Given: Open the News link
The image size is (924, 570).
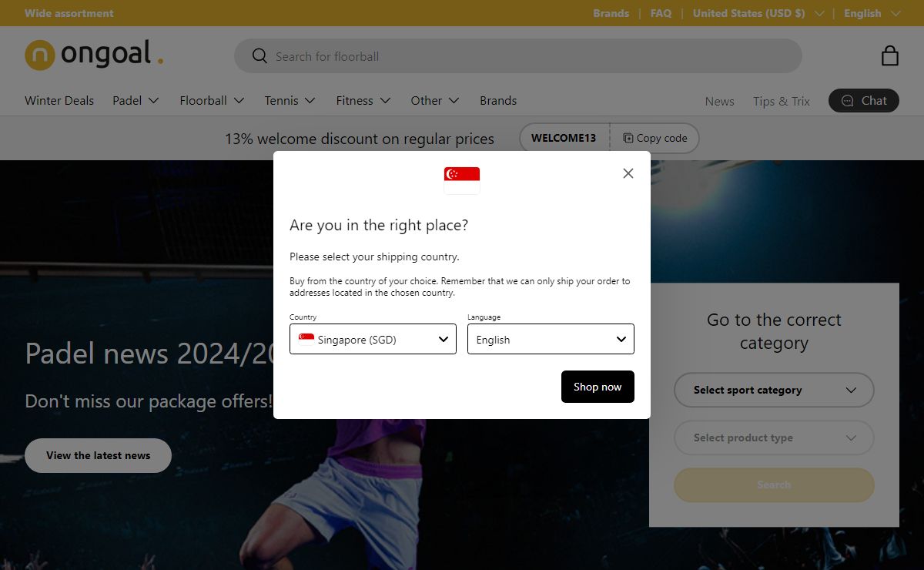Looking at the screenshot, I should [x=719, y=101].
